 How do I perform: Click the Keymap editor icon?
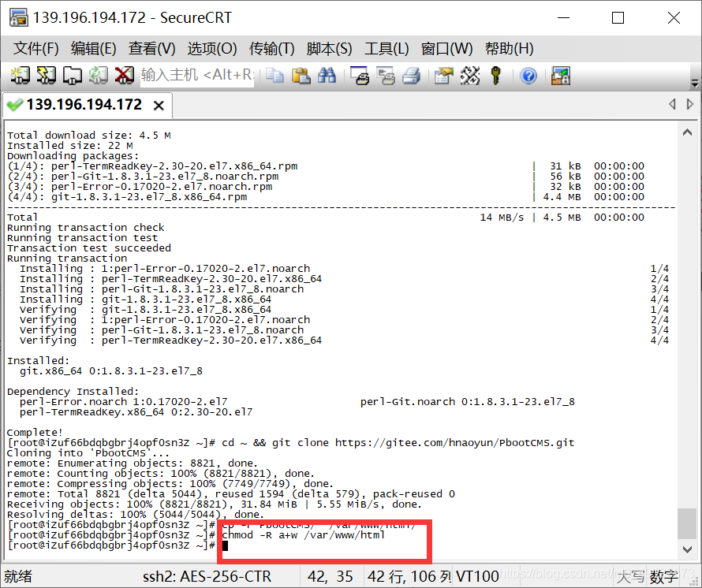469,75
